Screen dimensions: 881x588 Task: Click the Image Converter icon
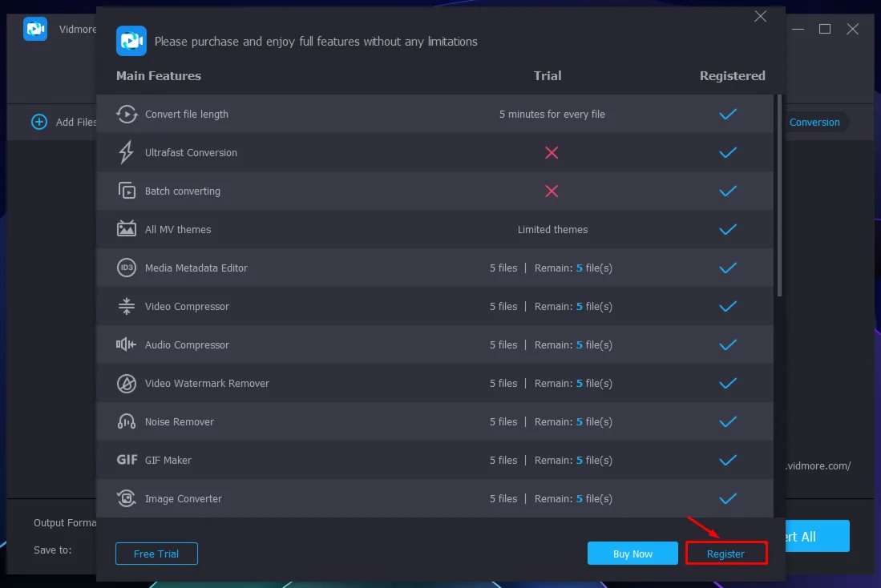coord(127,498)
